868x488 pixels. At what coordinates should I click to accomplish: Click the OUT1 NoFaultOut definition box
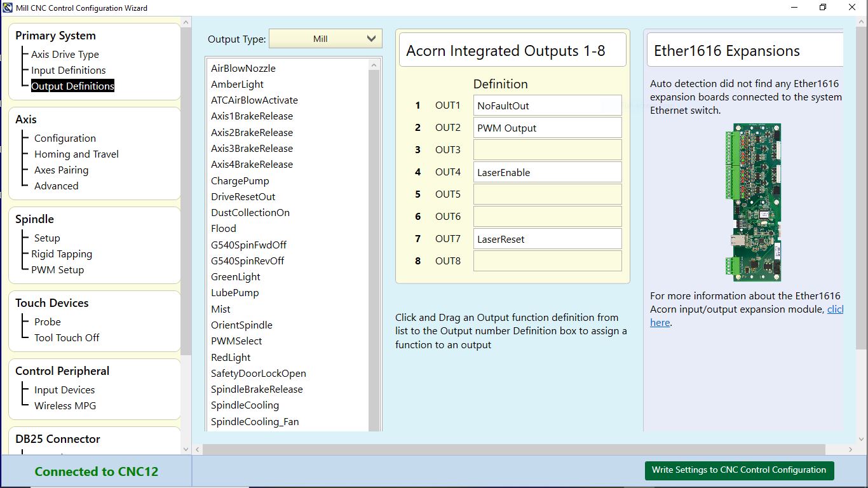click(x=547, y=105)
